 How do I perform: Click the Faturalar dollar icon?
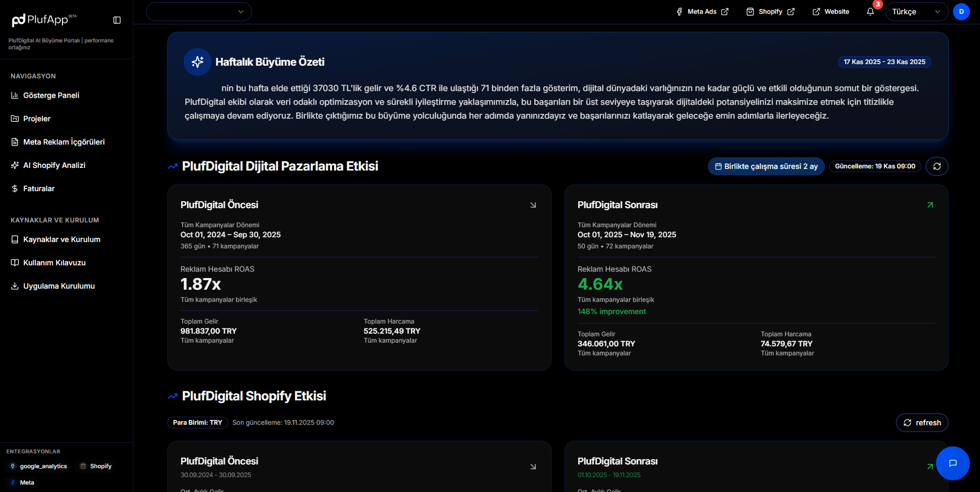point(15,189)
